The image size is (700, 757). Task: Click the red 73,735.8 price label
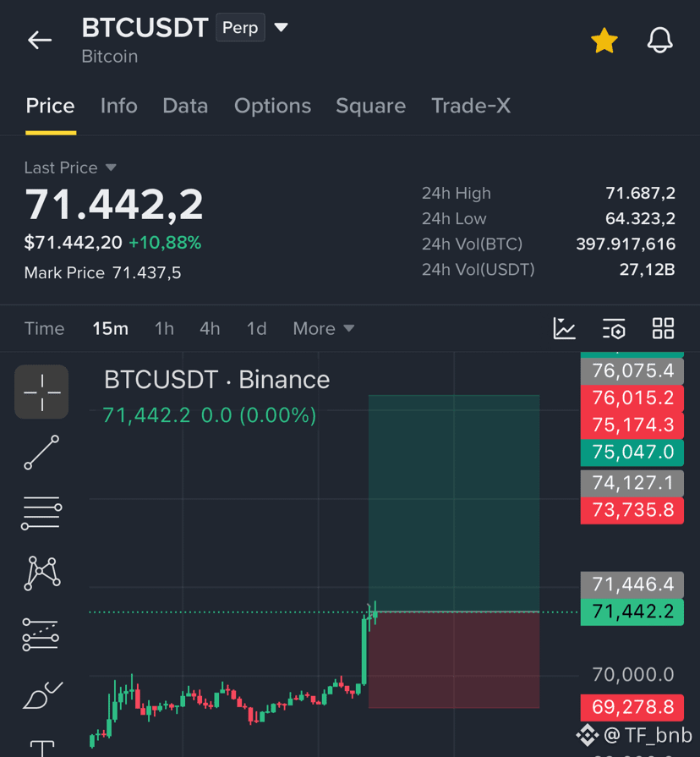click(632, 510)
